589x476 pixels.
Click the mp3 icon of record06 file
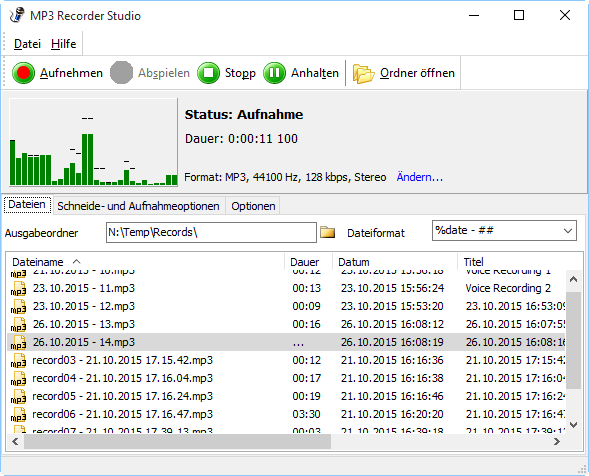pos(18,415)
